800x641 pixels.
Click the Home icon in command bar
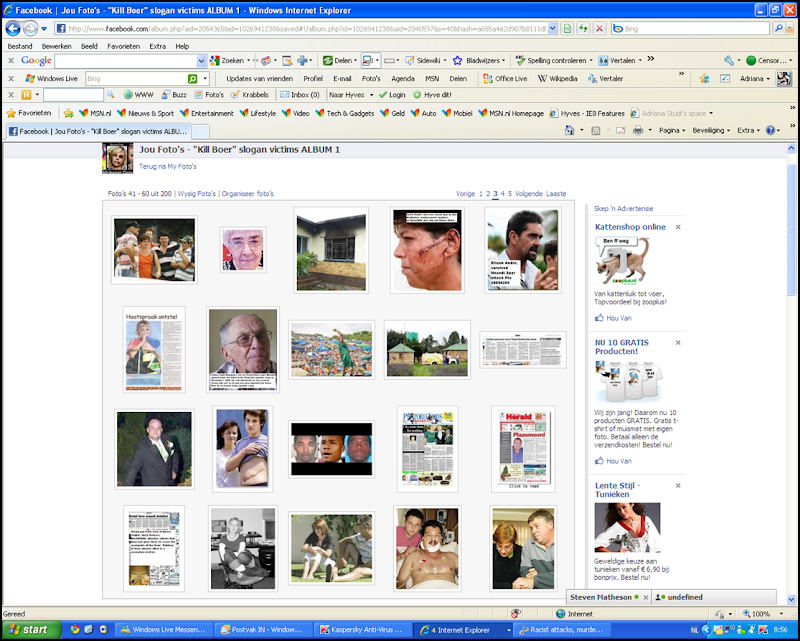570,131
